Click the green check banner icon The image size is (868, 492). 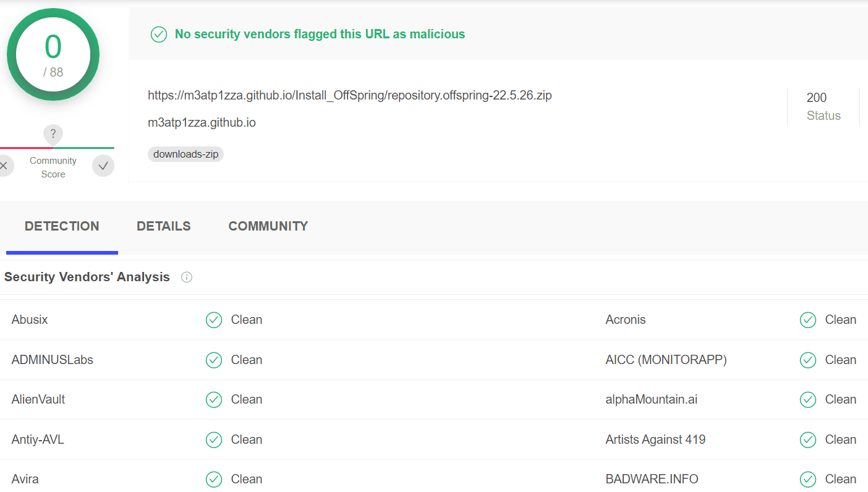tap(159, 34)
